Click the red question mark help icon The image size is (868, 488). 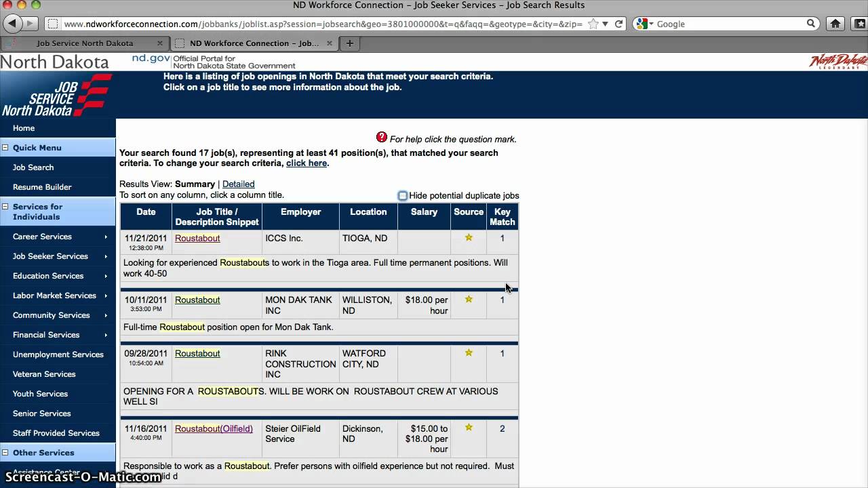[382, 138]
